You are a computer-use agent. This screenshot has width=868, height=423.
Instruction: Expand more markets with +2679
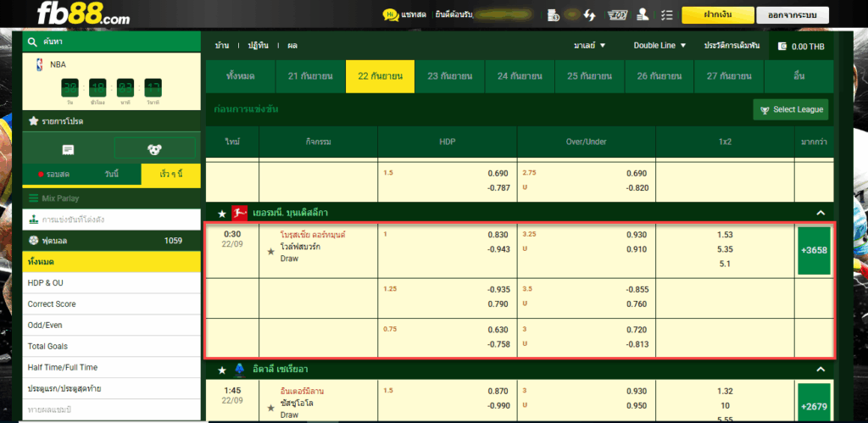click(814, 402)
